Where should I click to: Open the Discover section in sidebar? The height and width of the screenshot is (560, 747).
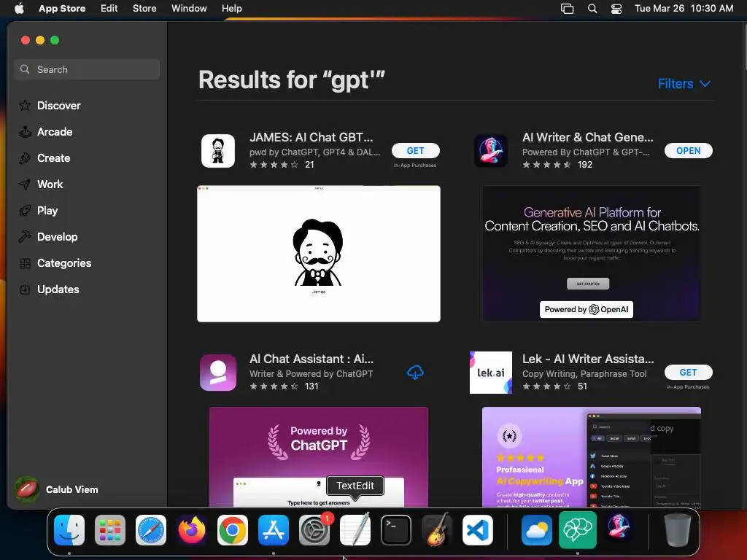pos(50,105)
